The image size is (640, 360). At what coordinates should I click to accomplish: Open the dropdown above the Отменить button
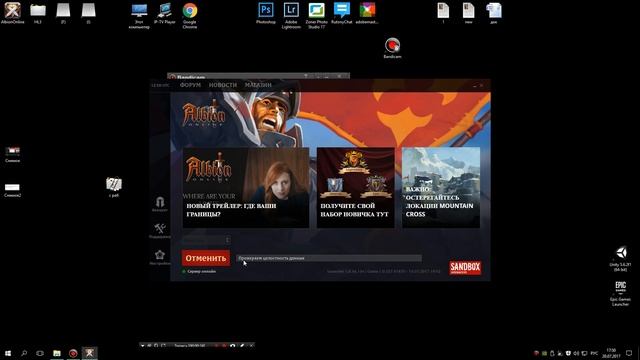point(206,240)
